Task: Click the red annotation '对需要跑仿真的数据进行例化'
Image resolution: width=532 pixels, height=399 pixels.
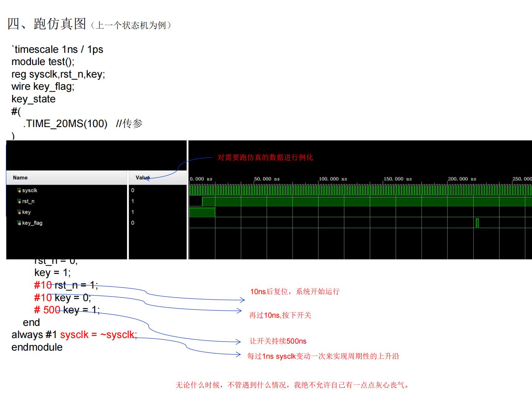Action: [x=265, y=157]
